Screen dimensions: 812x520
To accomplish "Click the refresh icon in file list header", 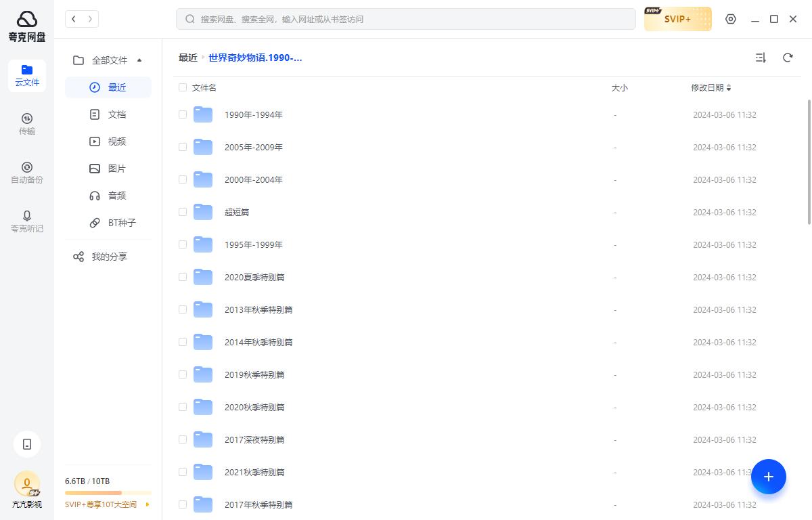I will tap(788, 58).
